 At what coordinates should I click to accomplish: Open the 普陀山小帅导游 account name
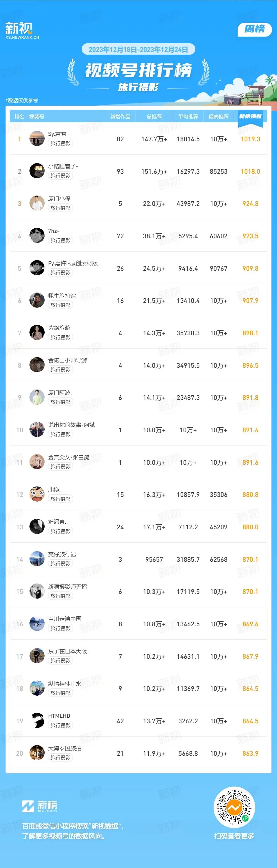[67, 360]
